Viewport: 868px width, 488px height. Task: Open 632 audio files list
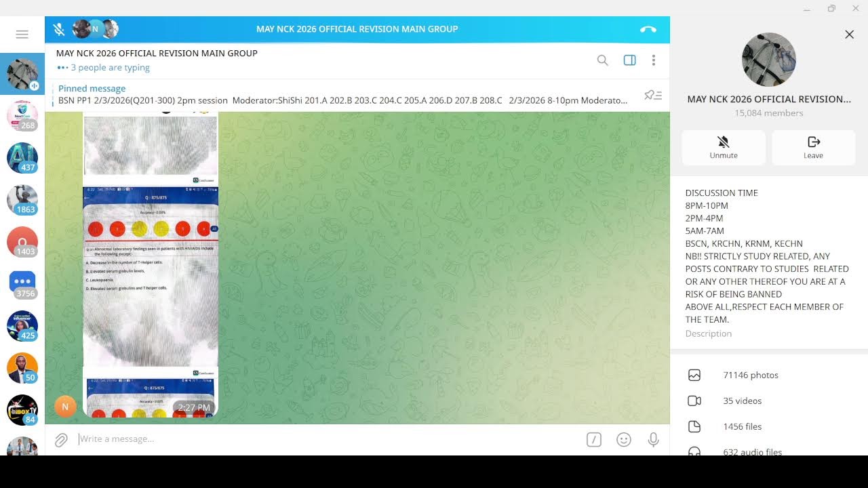(769, 449)
